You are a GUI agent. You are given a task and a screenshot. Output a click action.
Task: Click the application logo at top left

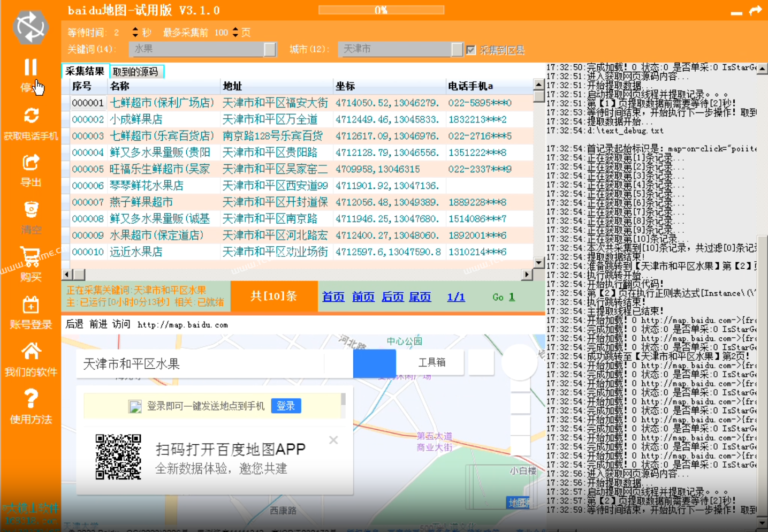[x=31, y=27]
